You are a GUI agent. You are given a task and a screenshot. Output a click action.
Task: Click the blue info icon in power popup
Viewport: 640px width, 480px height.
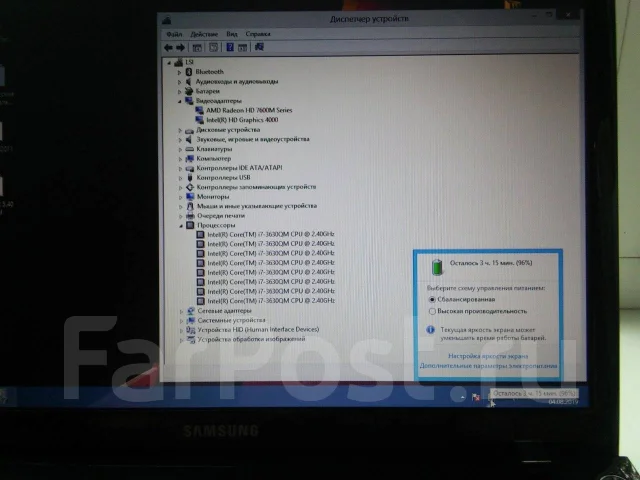tap(430, 329)
